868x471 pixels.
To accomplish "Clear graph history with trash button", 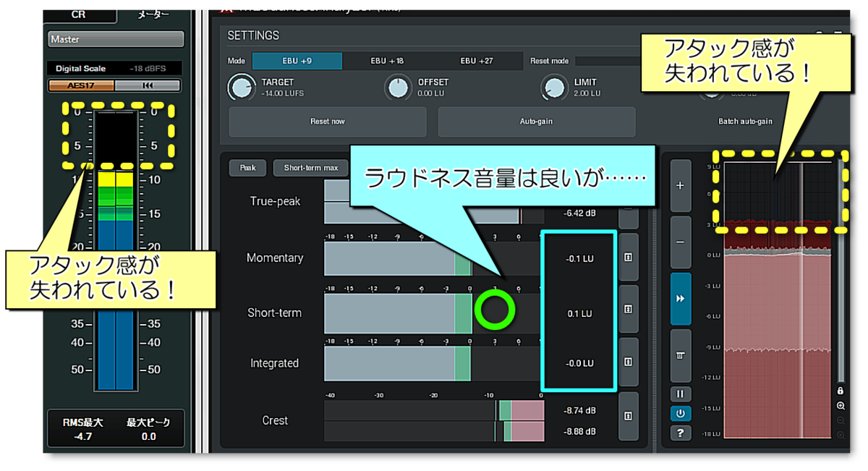I will [680, 355].
